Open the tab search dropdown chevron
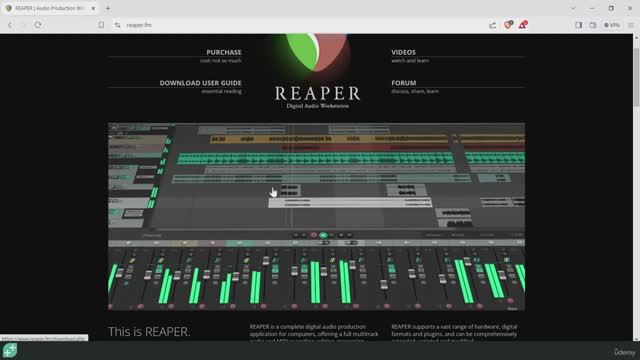This screenshot has height=360, width=640. click(573, 8)
